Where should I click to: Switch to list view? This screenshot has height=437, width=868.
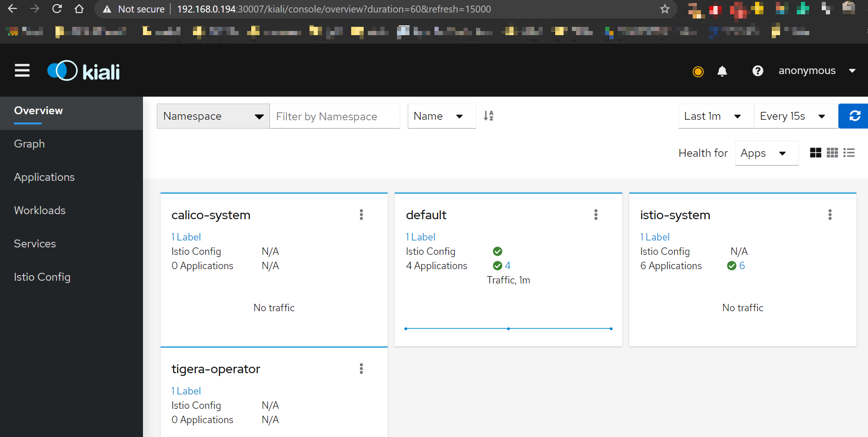click(849, 153)
